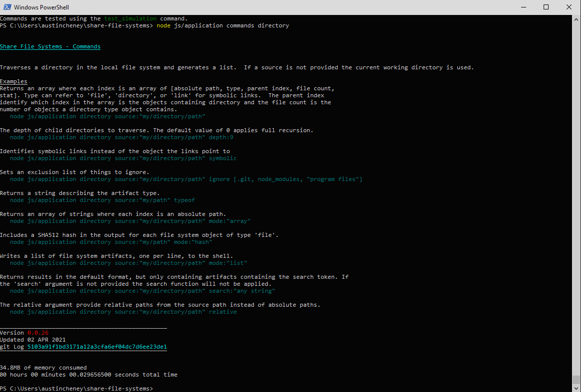Click the 'depth of child directories' description
Viewport: 581px width, 392px height.
tap(157, 130)
